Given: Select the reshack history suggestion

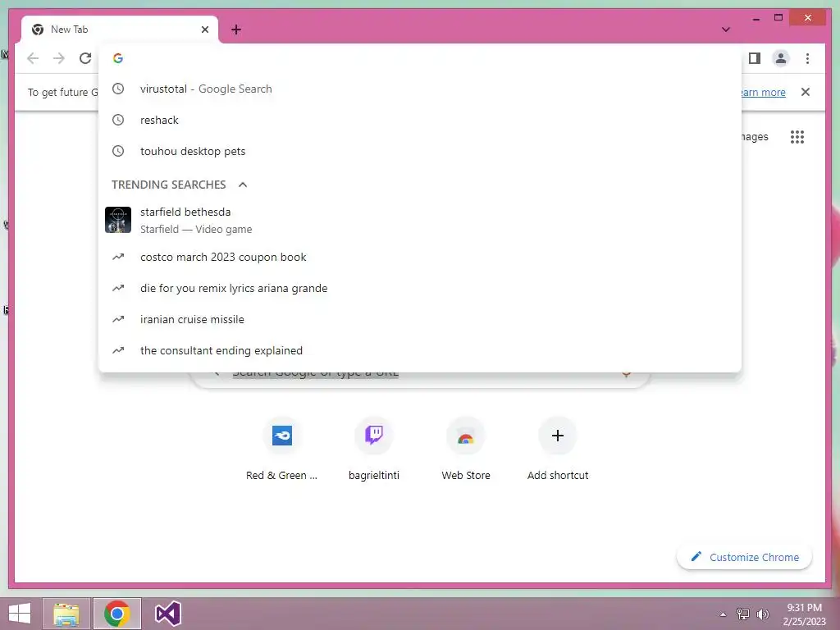Looking at the screenshot, I should tap(420, 120).
